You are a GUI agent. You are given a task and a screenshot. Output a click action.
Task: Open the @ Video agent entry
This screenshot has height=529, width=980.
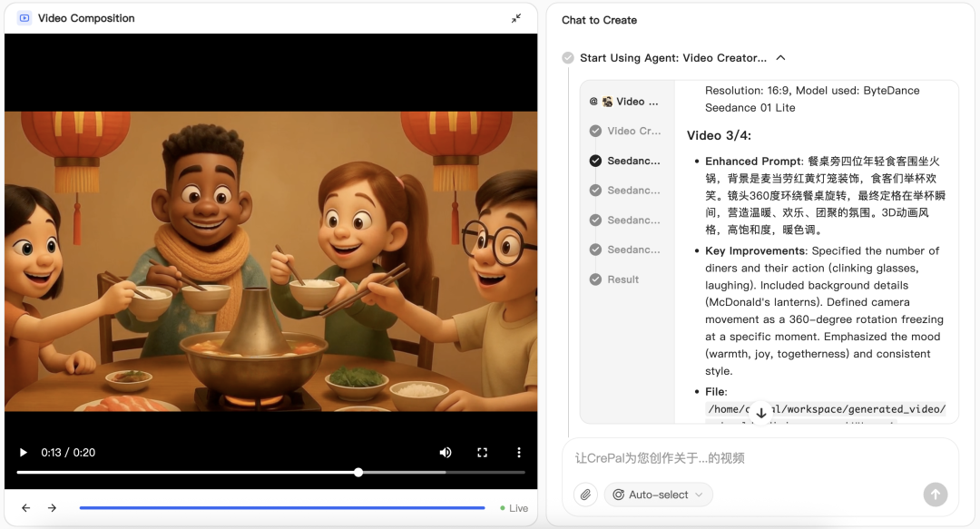pyautogui.click(x=623, y=102)
